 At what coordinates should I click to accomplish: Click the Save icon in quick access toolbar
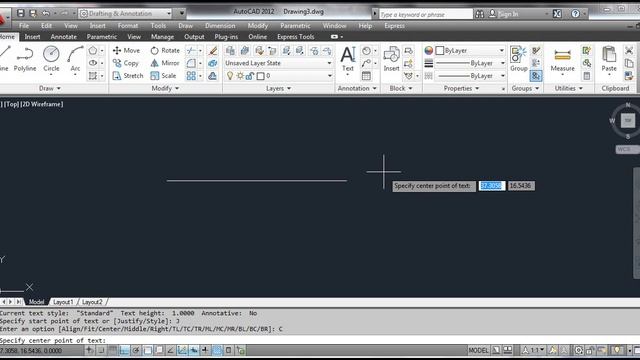[x=20, y=13]
